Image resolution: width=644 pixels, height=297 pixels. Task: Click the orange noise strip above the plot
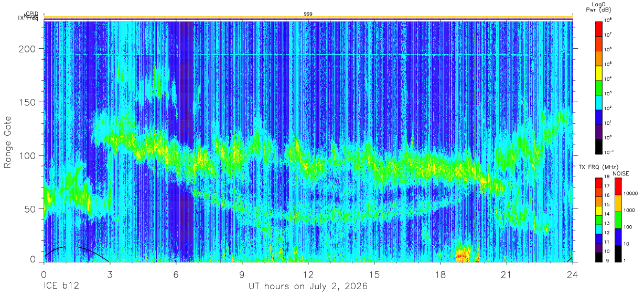[x=308, y=17]
